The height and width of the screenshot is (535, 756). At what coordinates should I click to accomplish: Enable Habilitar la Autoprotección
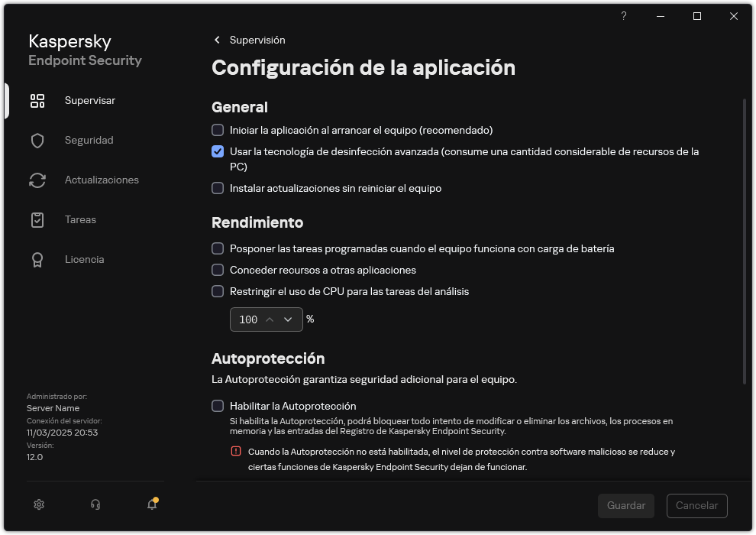pyautogui.click(x=218, y=406)
